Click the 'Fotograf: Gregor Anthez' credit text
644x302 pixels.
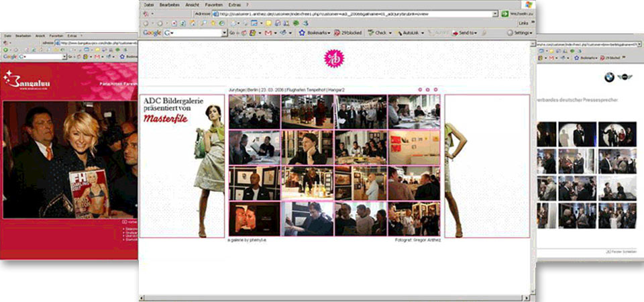coord(418,240)
